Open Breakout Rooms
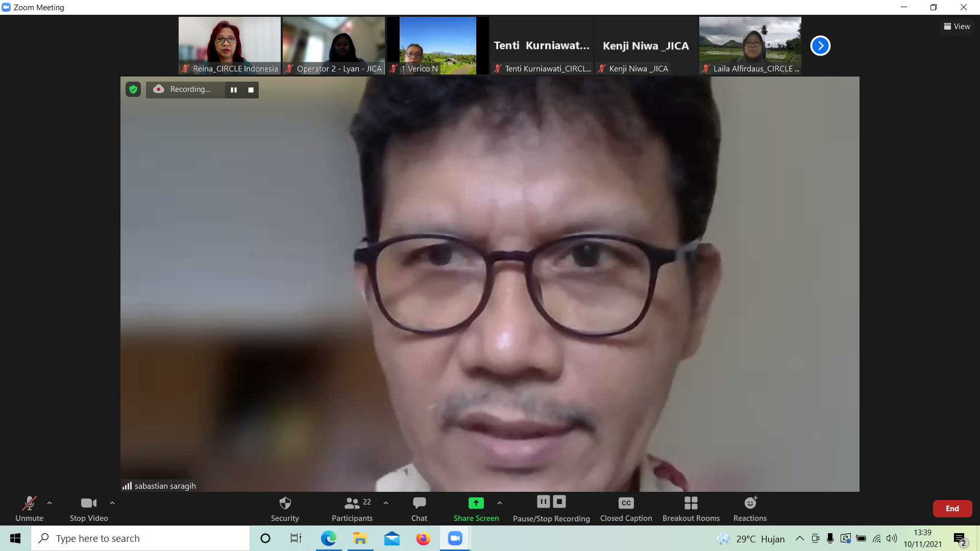The image size is (980, 551). coord(691,509)
